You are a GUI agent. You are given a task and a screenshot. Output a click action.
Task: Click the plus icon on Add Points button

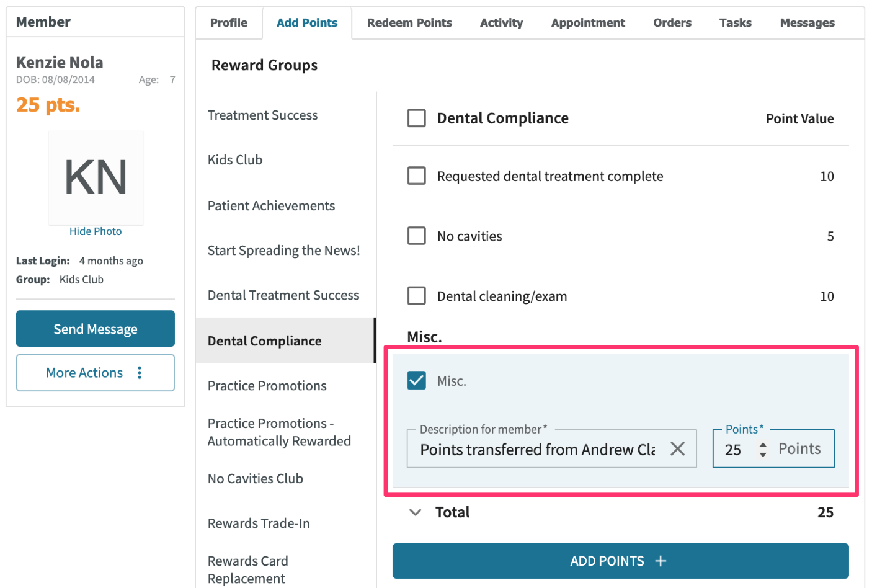coord(661,561)
